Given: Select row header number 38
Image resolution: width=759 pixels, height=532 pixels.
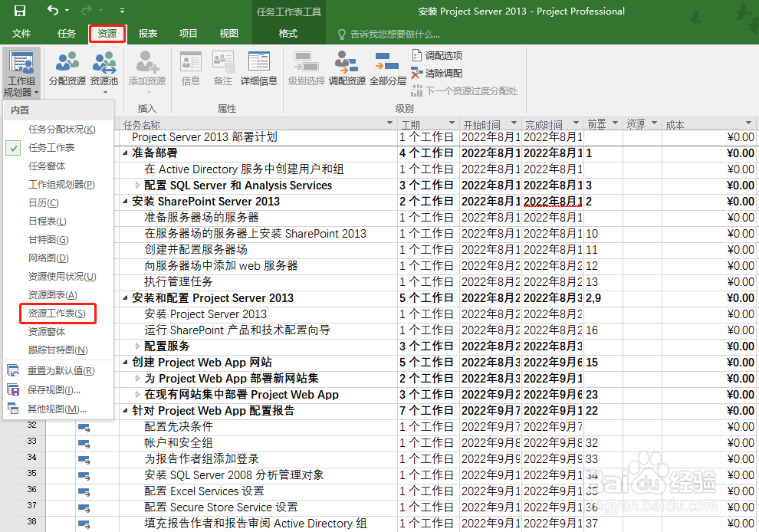Looking at the screenshot, I should click(x=32, y=522).
